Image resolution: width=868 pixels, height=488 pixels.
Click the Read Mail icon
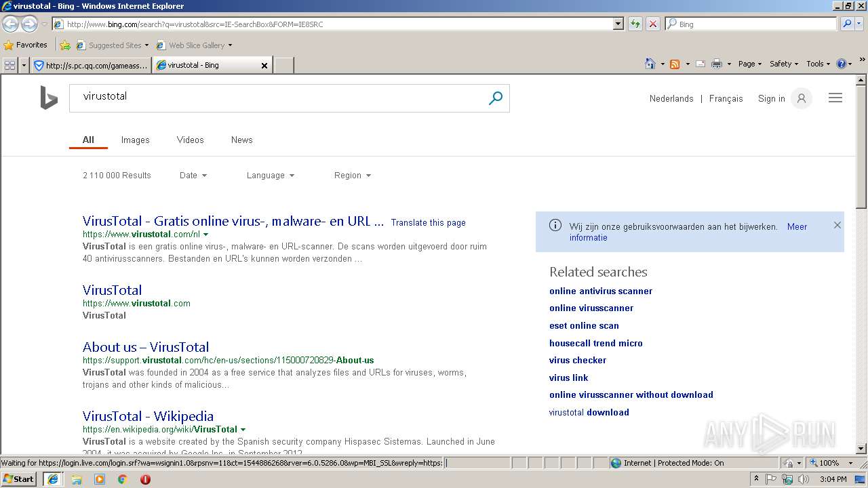click(x=701, y=64)
